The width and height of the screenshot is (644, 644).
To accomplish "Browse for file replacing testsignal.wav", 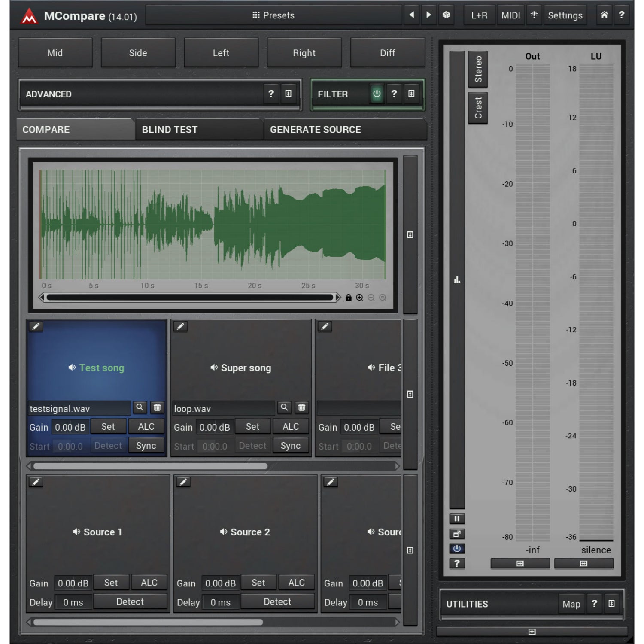I will coord(140,407).
